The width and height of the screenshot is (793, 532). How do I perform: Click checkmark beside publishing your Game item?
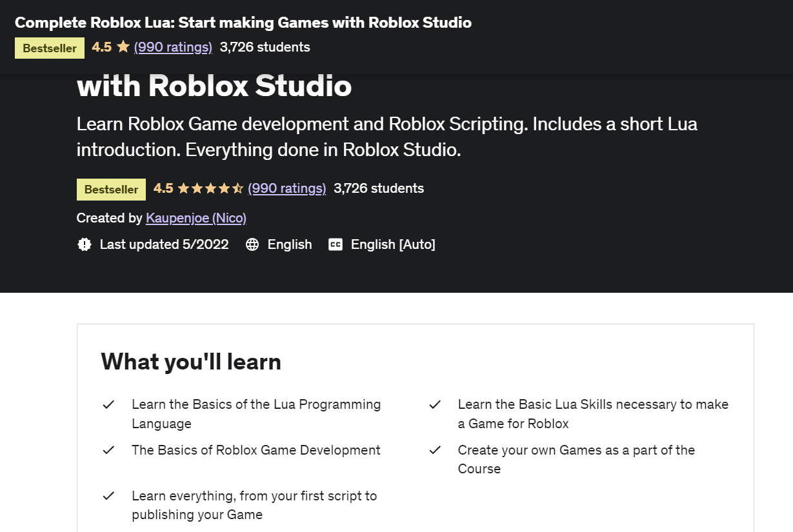108,496
